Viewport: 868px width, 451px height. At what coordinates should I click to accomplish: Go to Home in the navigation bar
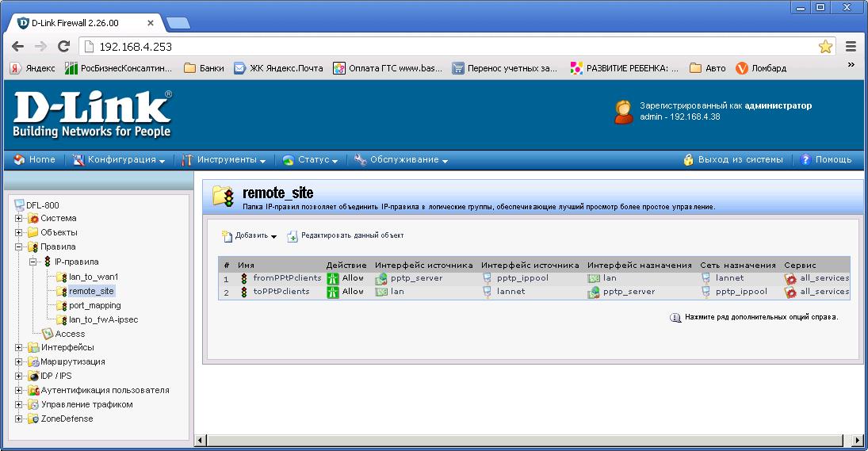[34, 159]
